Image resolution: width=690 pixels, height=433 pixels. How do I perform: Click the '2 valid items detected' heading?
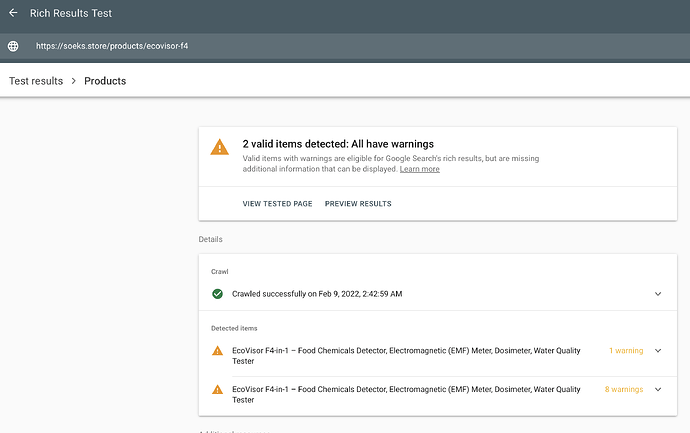tap(338, 144)
